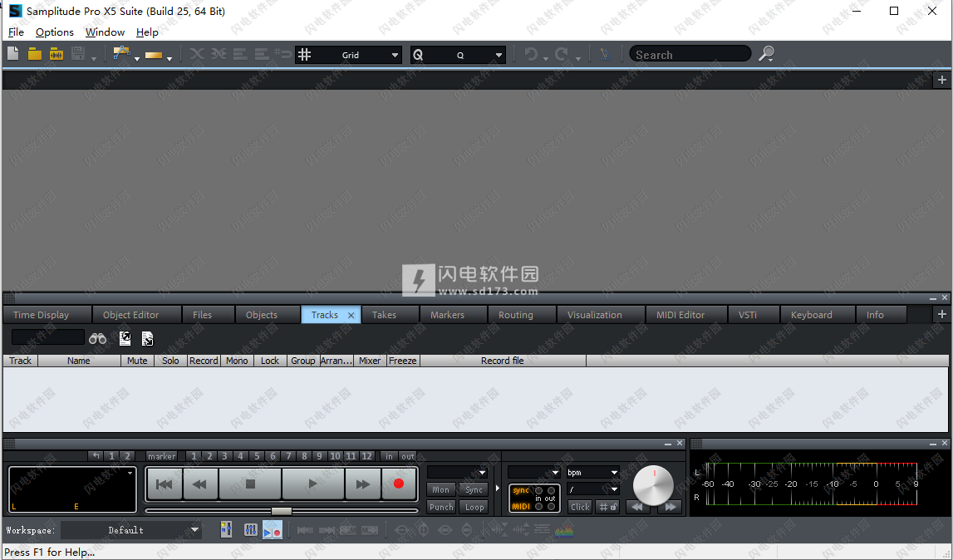Expand the undo history dropdown arrow
This screenshot has height=560, width=953.
click(x=546, y=58)
